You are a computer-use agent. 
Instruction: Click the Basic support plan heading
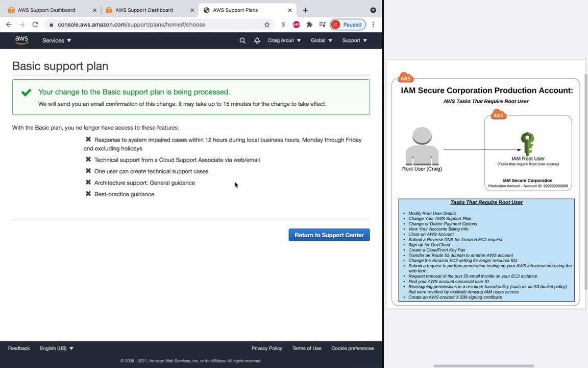click(x=60, y=66)
